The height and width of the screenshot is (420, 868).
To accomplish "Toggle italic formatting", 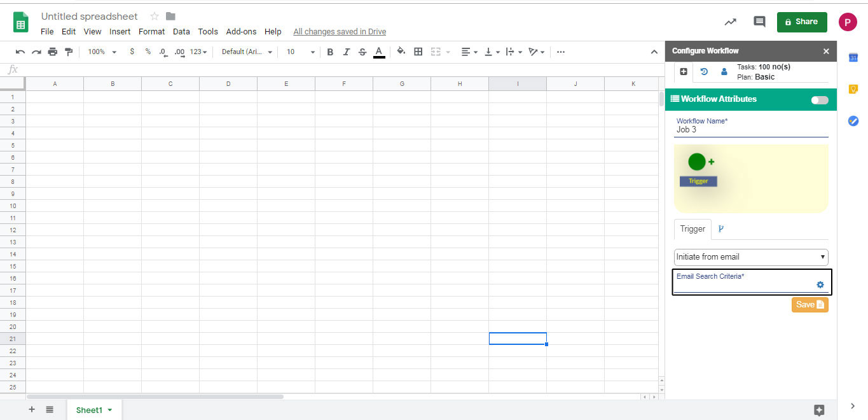I will point(346,52).
